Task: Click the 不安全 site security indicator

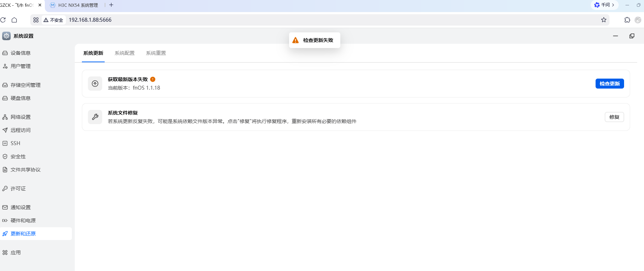Action: (x=53, y=20)
